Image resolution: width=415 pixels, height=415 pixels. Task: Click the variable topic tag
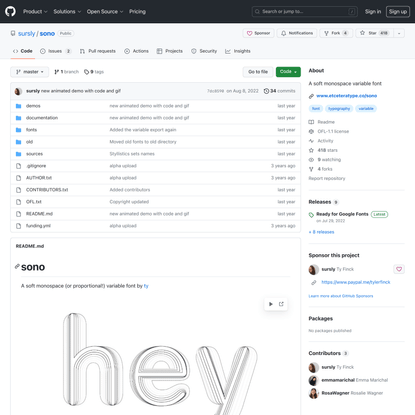pos(366,109)
